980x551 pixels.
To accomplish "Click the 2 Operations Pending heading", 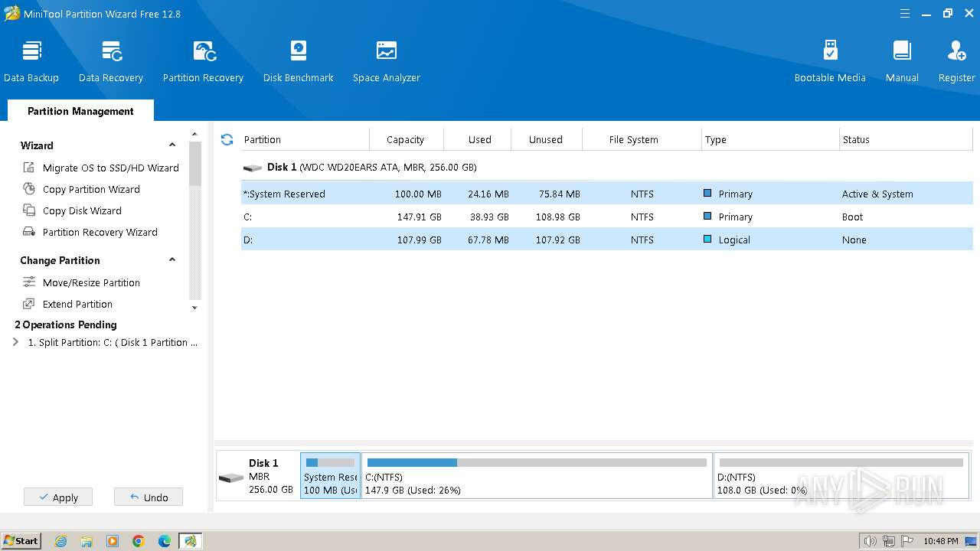I will (66, 324).
